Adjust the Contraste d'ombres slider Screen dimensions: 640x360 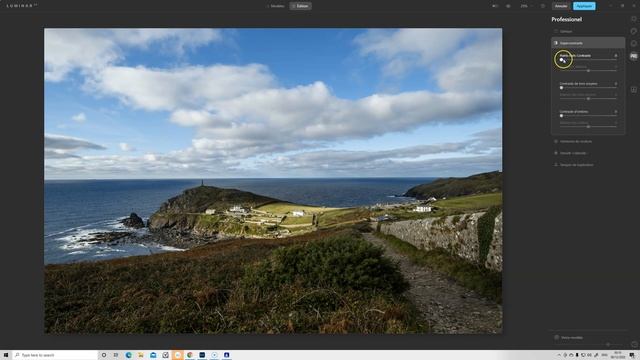(562, 116)
